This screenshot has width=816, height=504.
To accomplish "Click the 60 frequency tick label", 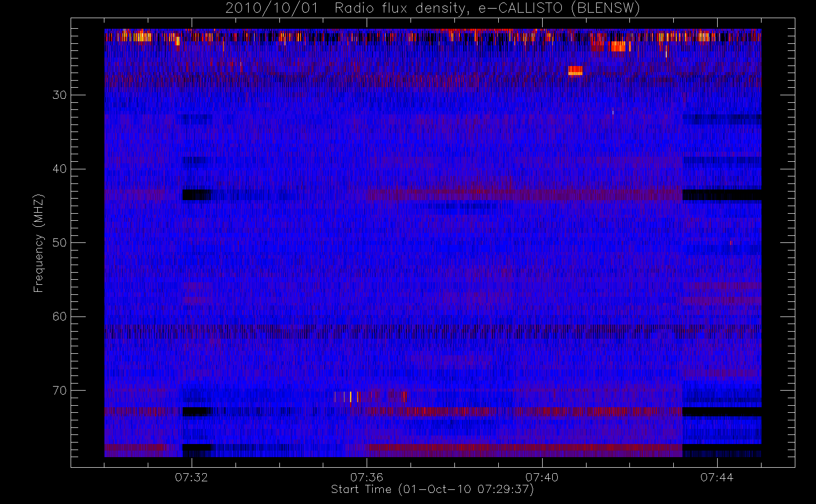I will tap(60, 317).
